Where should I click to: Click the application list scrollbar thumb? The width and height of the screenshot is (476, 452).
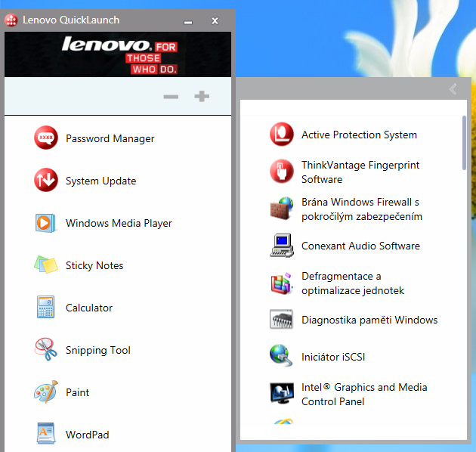(x=464, y=143)
